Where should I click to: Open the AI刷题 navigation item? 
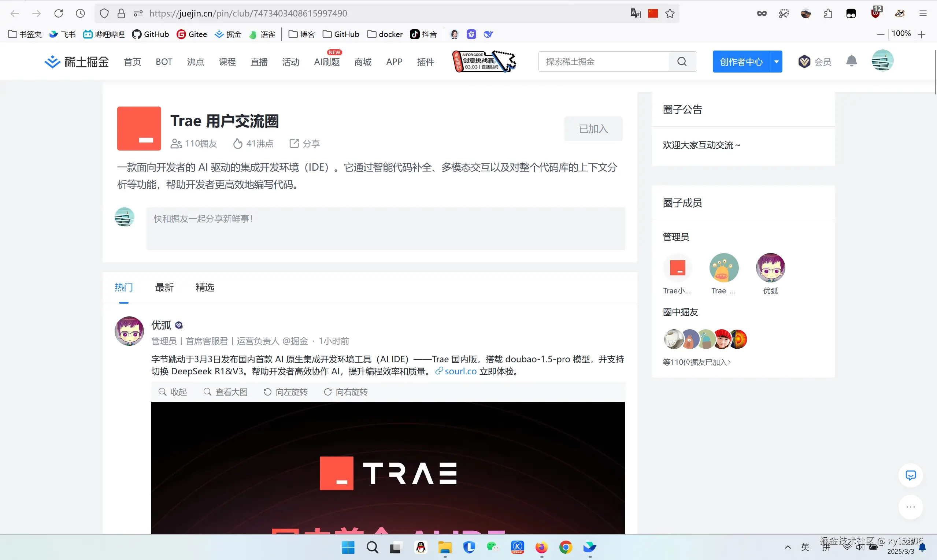[x=327, y=62]
